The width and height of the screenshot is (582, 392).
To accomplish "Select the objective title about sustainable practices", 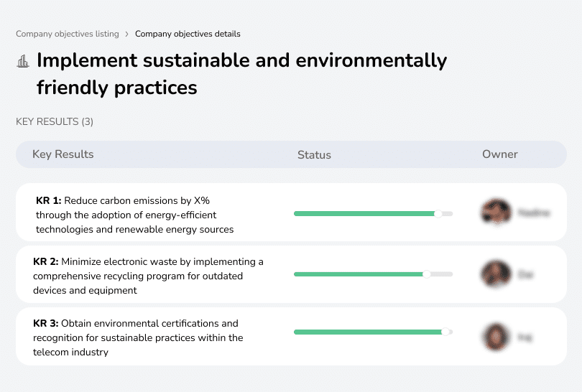I will click(x=241, y=74).
